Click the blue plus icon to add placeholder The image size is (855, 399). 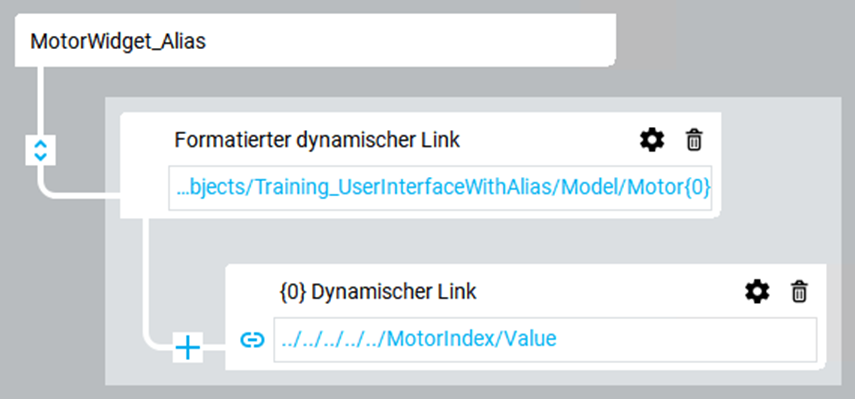188,347
